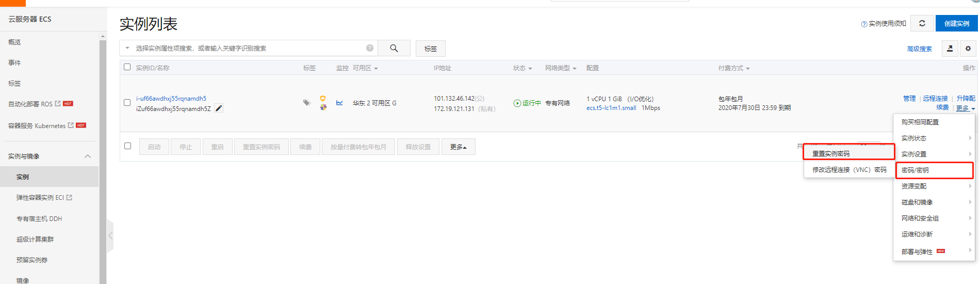
Task: Select 重置实例密码 in the submenu
Action: [x=849, y=153]
